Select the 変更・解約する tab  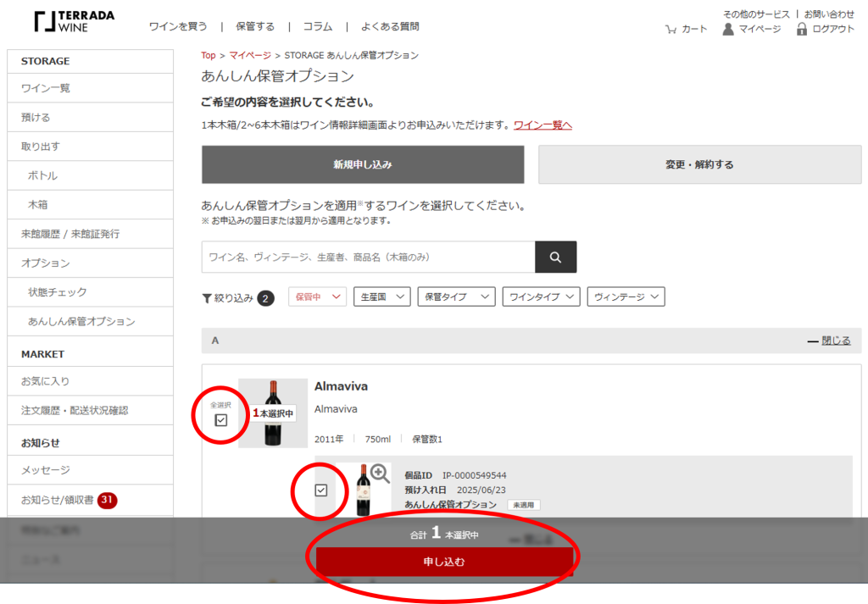(699, 164)
